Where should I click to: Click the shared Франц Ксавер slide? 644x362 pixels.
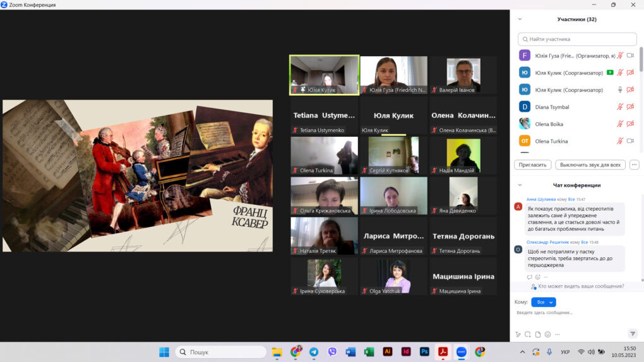click(138, 176)
